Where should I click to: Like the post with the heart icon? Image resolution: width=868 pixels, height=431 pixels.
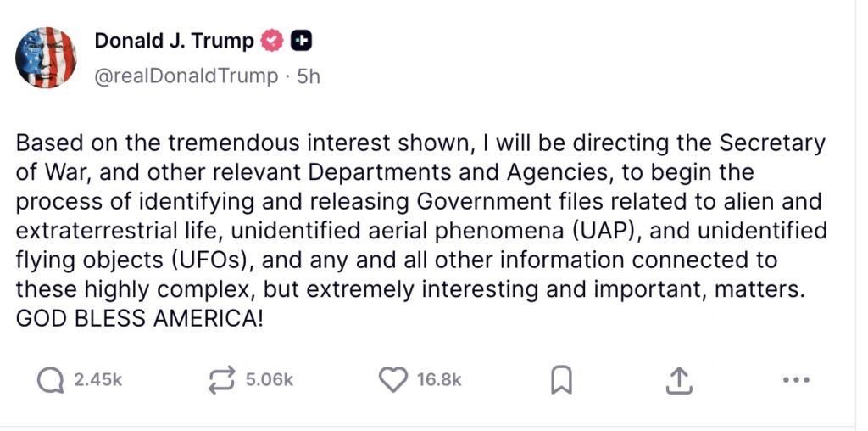392,380
